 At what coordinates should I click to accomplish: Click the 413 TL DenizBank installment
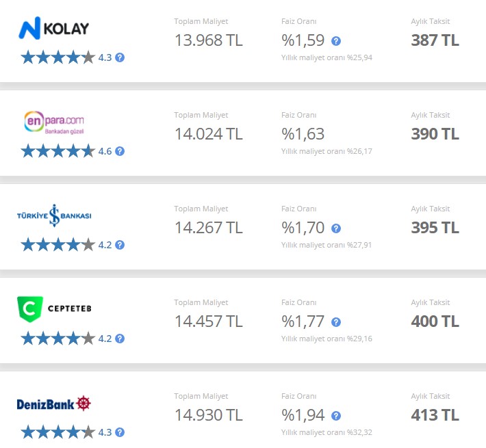435,415
